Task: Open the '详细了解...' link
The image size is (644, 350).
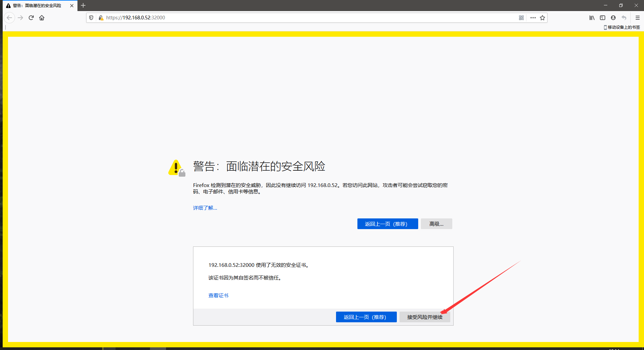Action: (205, 208)
